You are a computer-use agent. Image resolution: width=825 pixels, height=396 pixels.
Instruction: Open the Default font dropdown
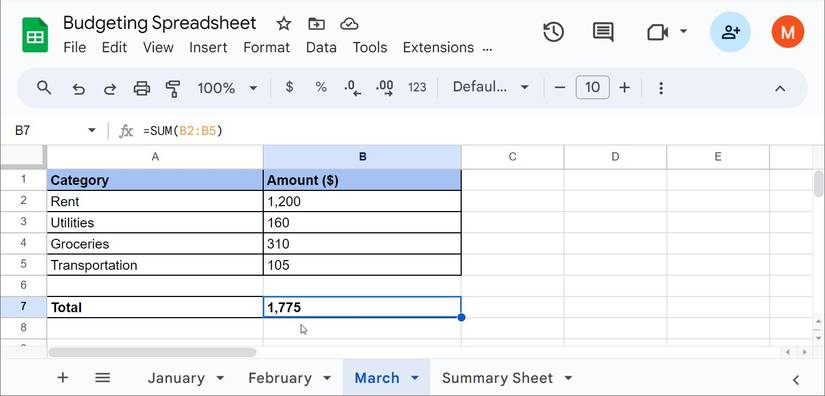[x=490, y=87]
